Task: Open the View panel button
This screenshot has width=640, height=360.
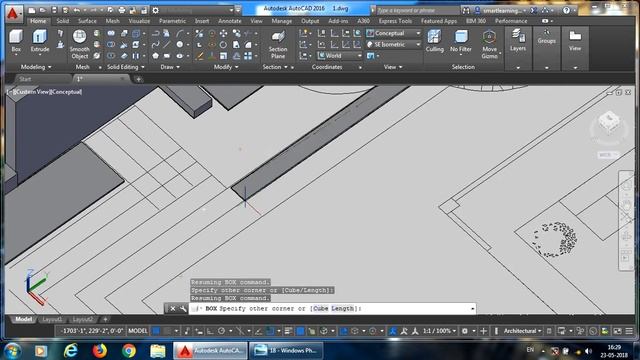Action: click(x=575, y=41)
